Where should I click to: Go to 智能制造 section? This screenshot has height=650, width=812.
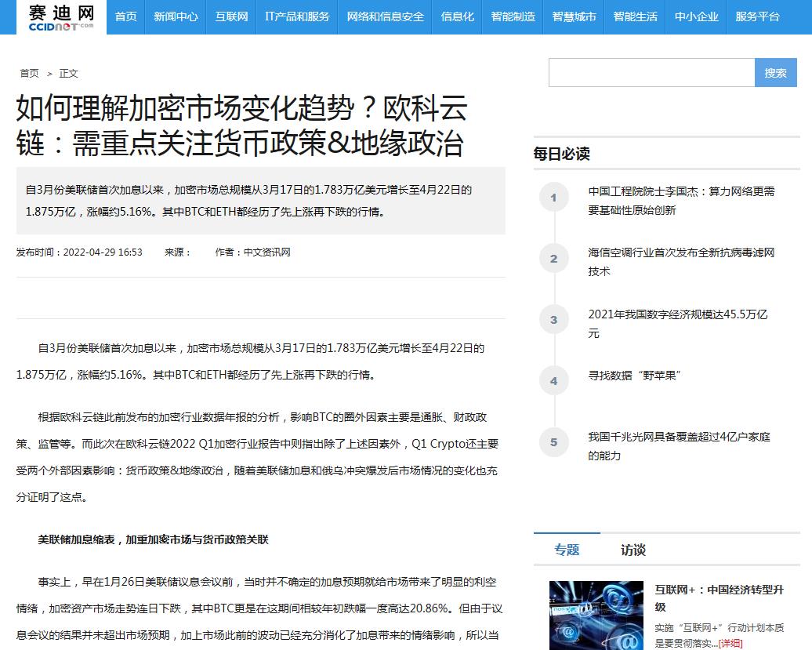[x=513, y=17]
